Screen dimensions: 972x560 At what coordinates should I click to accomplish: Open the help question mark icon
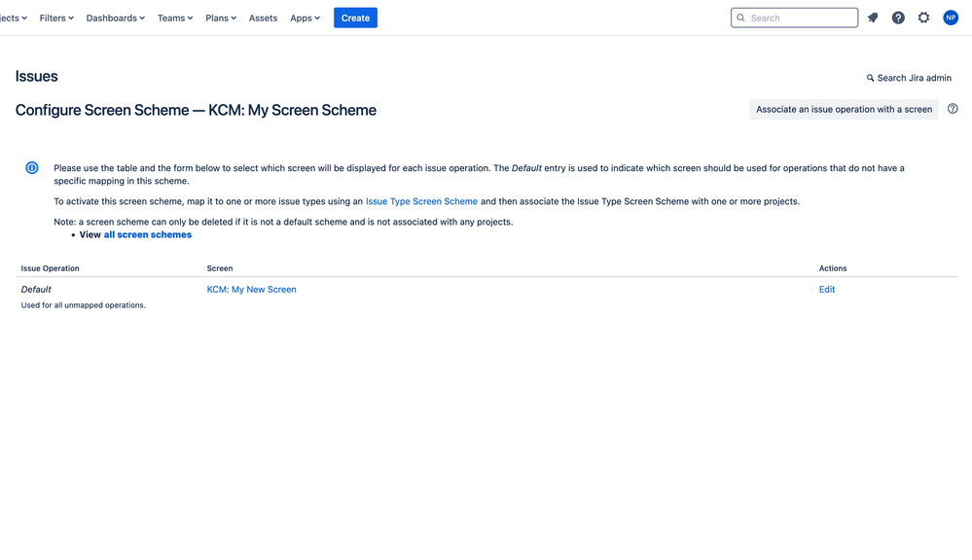pos(897,17)
